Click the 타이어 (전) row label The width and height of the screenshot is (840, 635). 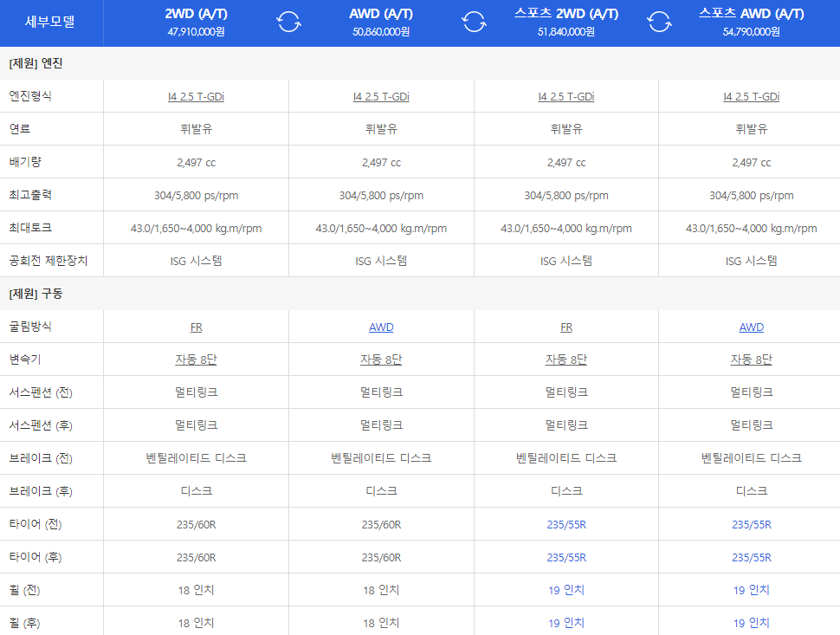click(36, 524)
